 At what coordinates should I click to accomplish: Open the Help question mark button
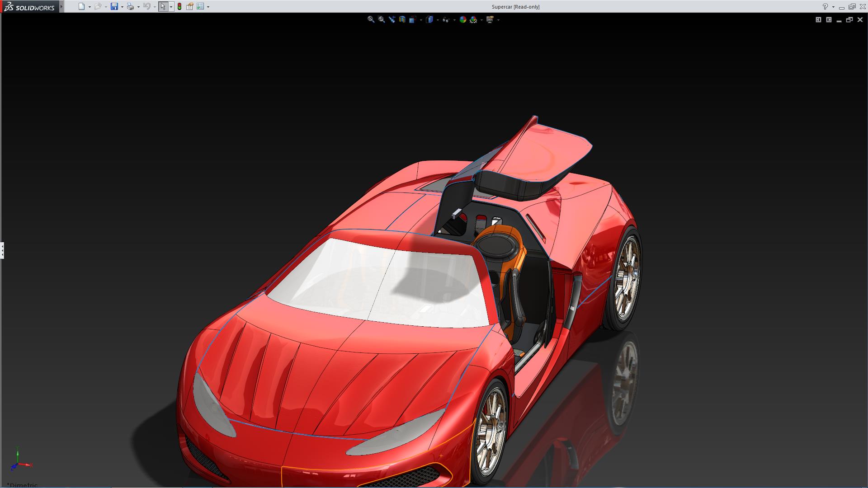coord(825,6)
